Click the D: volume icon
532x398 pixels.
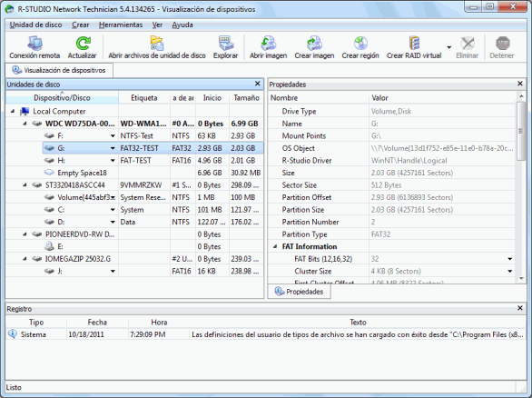pos(49,222)
